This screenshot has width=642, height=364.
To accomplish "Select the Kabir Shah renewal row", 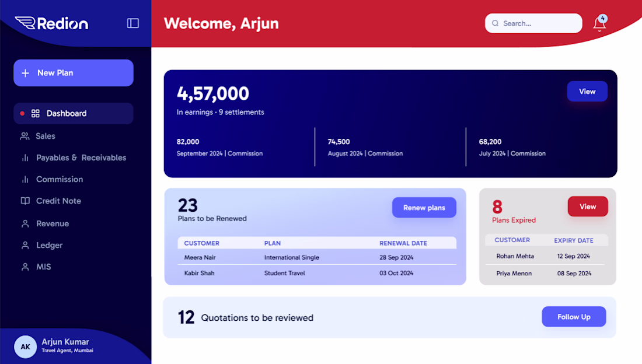I will [317, 273].
